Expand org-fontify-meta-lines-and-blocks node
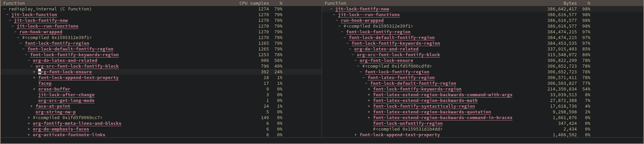 pyautogui.click(x=29, y=123)
